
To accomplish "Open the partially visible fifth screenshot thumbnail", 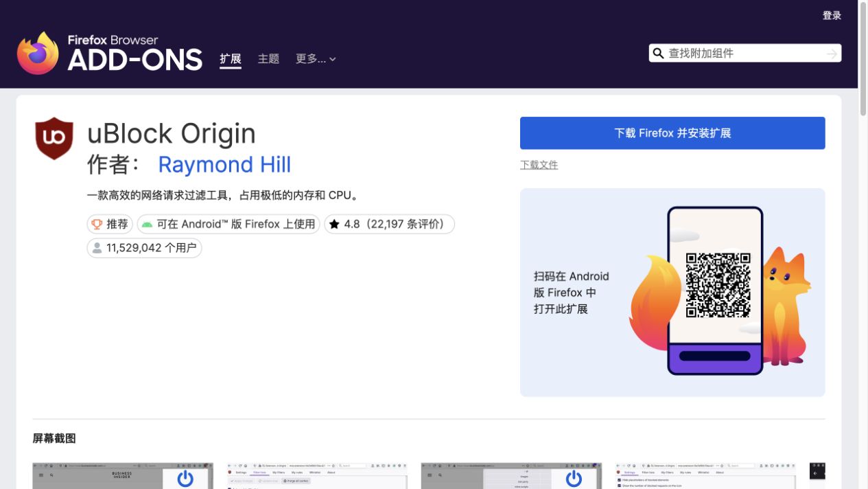I will point(817,476).
